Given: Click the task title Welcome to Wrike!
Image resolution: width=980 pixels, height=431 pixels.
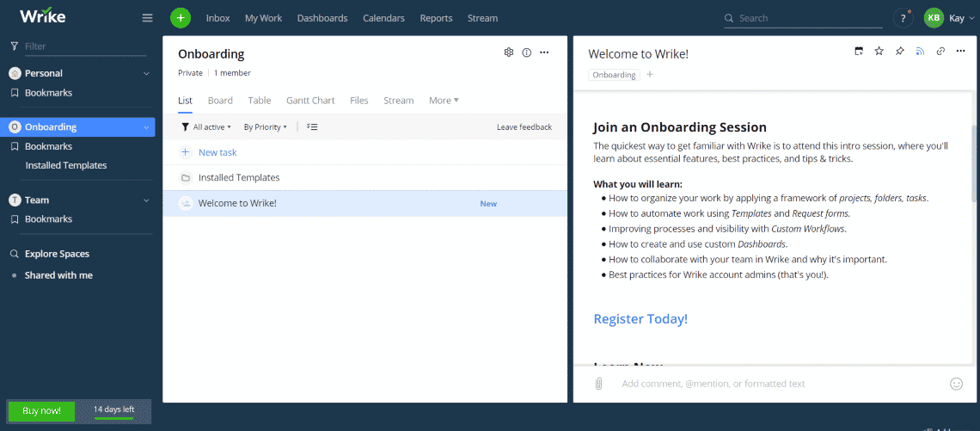Looking at the screenshot, I should pyautogui.click(x=638, y=54).
